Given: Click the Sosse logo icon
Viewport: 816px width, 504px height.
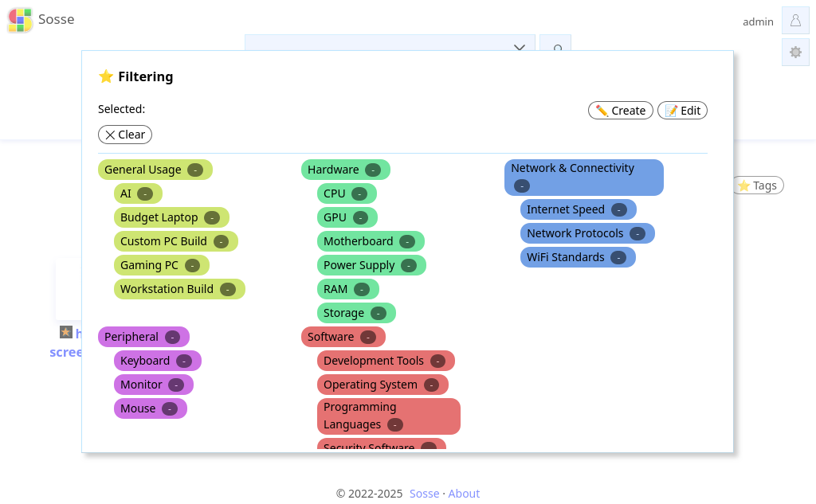Looking at the screenshot, I should 20,20.
